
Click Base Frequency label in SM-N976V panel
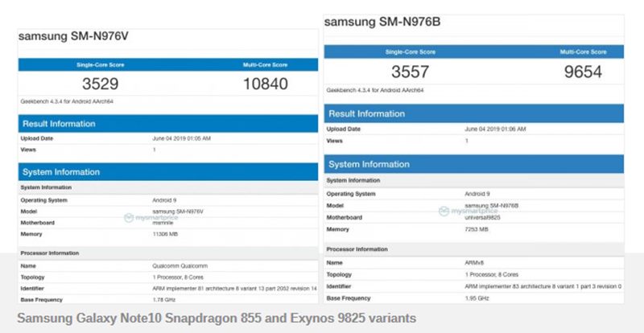[42, 300]
